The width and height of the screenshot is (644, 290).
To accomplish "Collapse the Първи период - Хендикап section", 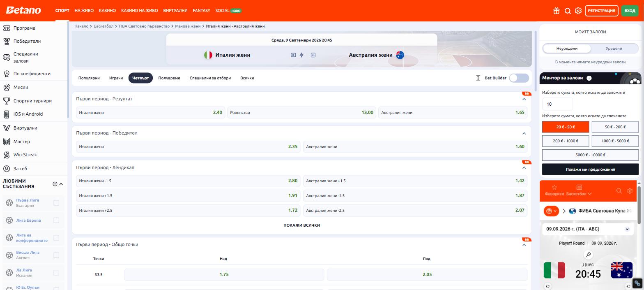I will coord(524,167).
